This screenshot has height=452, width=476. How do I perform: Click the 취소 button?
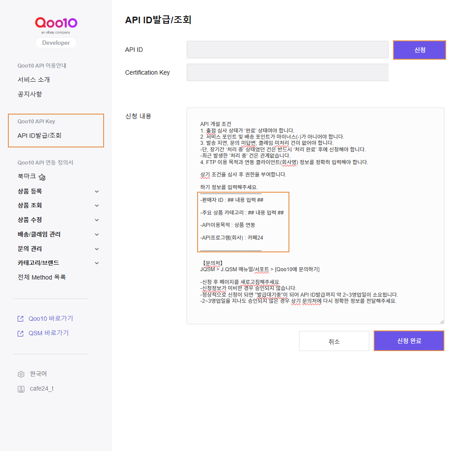[334, 341]
